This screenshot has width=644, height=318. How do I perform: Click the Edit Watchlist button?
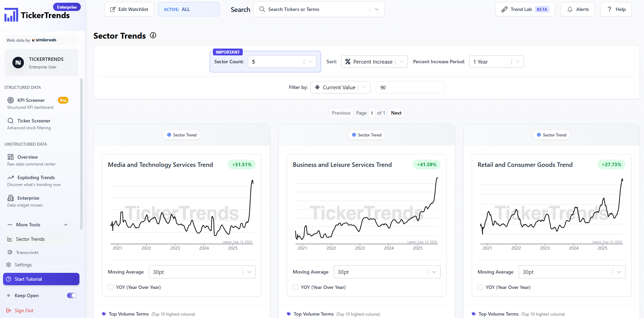pos(129,9)
